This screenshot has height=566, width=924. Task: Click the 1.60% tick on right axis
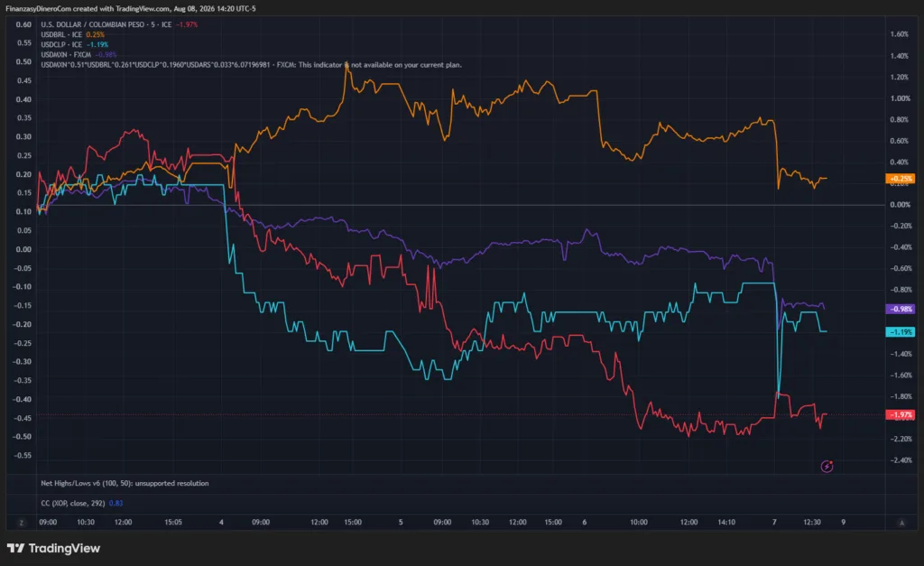900,34
